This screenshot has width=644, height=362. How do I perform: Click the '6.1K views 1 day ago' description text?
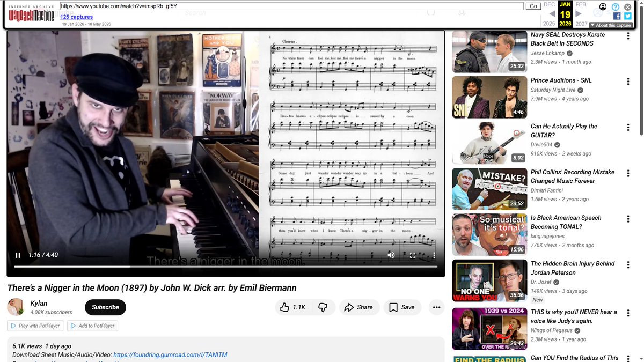point(42,346)
